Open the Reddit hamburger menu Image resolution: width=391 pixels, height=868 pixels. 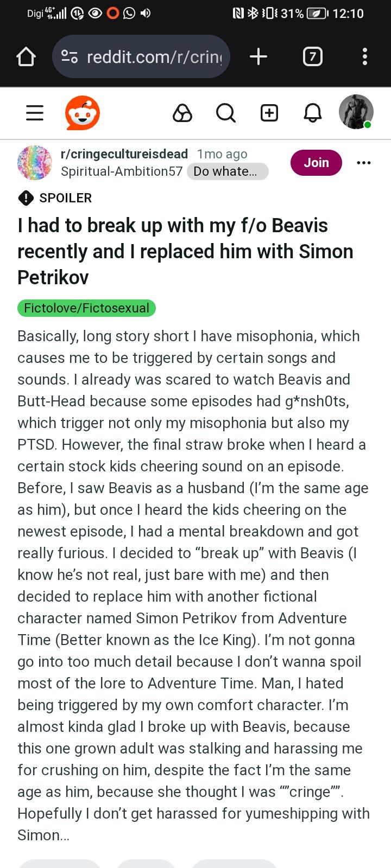point(35,113)
